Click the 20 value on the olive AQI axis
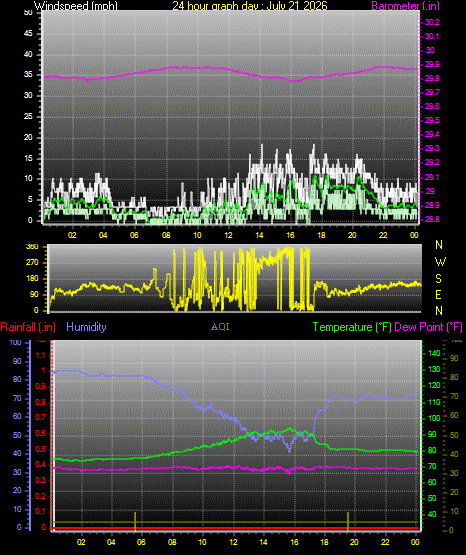This screenshot has height=555, width=466. tap(454, 492)
